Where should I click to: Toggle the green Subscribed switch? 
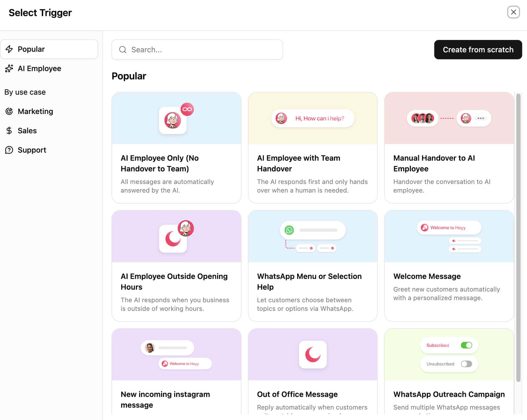point(466,345)
